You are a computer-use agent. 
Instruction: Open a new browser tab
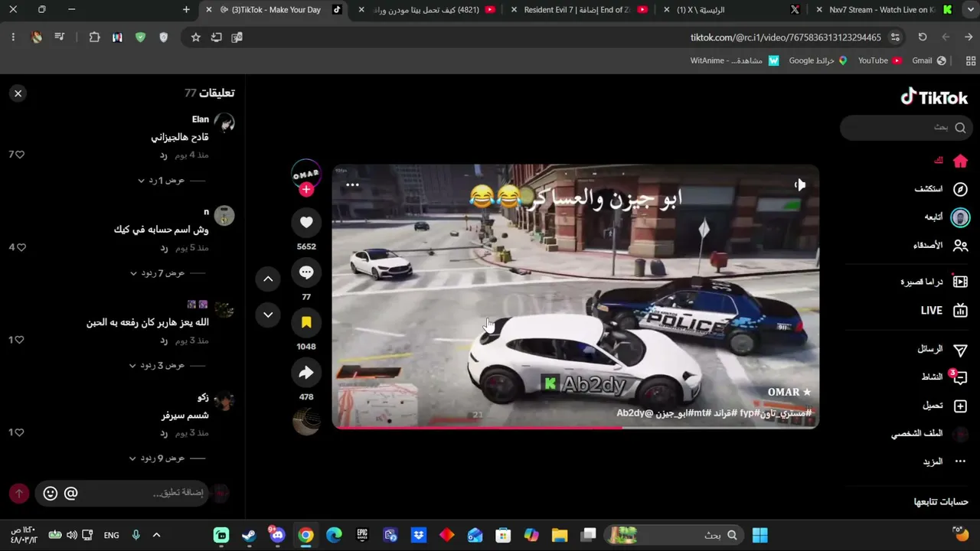pyautogui.click(x=186, y=10)
